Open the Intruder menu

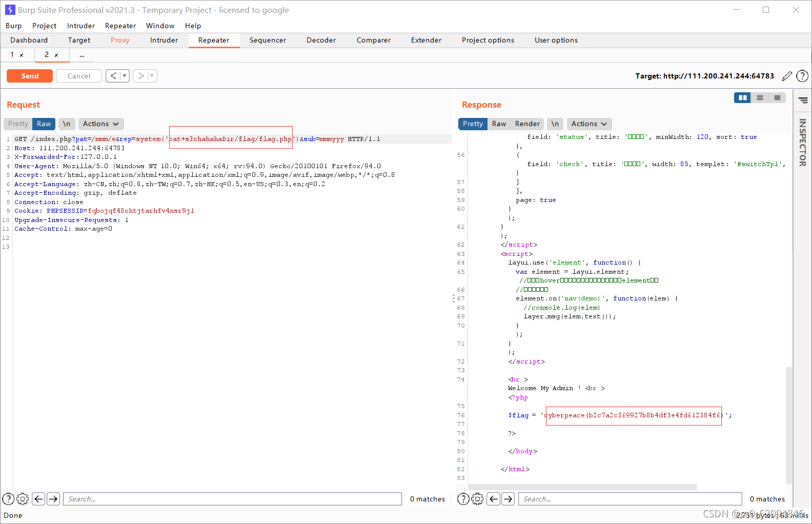coord(81,26)
